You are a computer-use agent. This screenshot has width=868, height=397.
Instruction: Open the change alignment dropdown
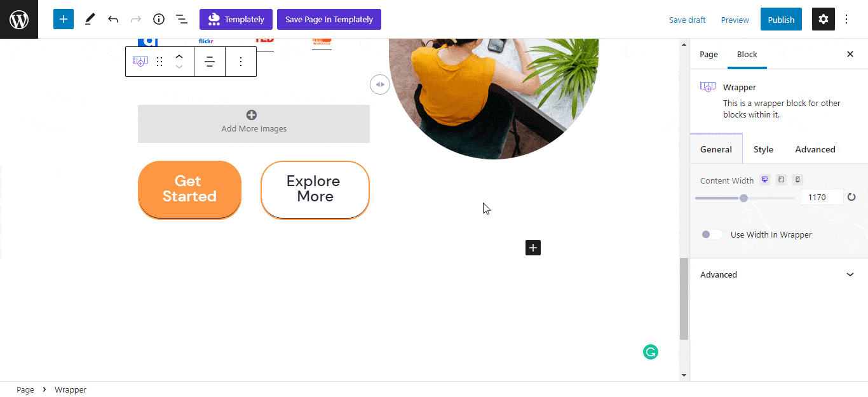coord(210,62)
